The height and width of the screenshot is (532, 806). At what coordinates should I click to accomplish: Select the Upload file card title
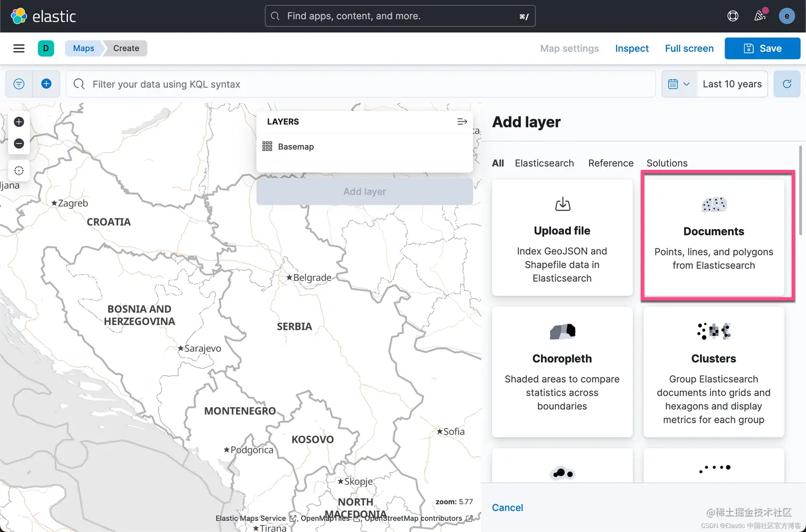click(562, 231)
